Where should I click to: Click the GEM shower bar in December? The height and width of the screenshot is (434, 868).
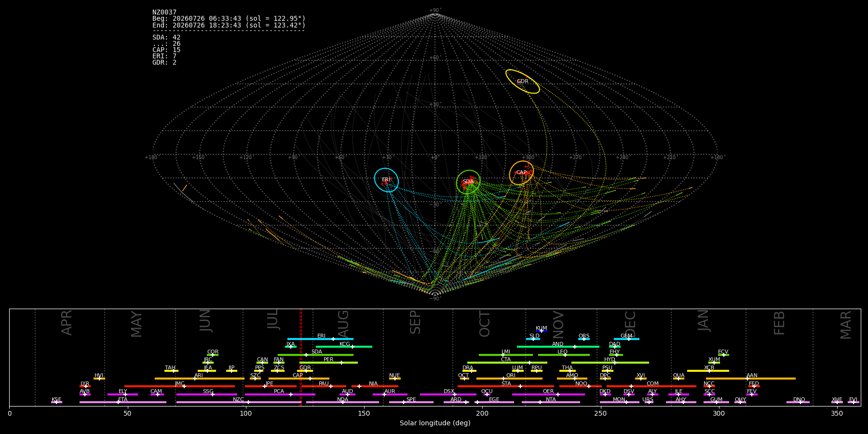[x=626, y=339]
